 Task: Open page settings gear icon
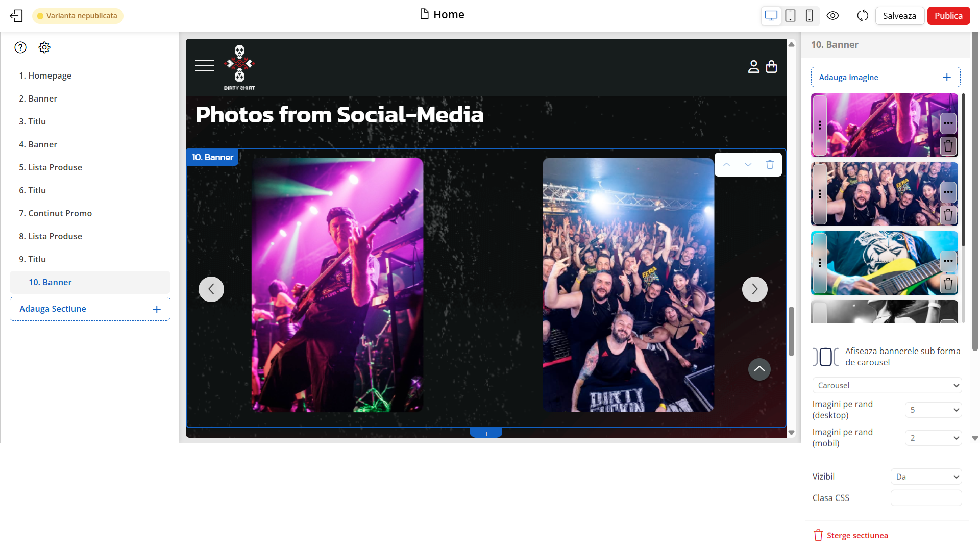44,47
